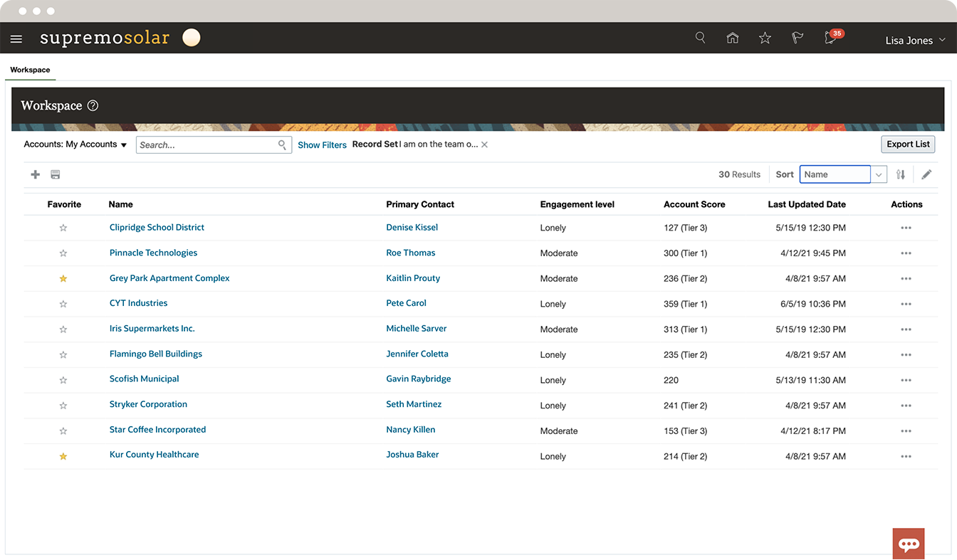This screenshot has width=957, height=560.
Task: Open the chat bubble in bottom-right corner
Action: [x=908, y=543]
